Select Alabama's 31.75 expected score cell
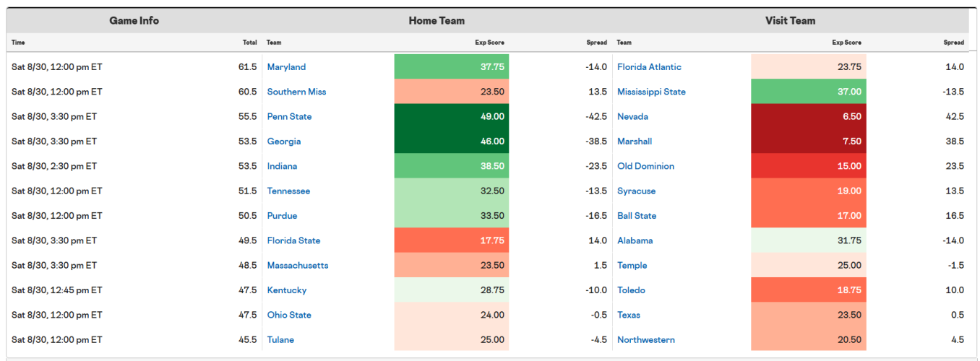This screenshot has height=361, width=980. coord(809,240)
